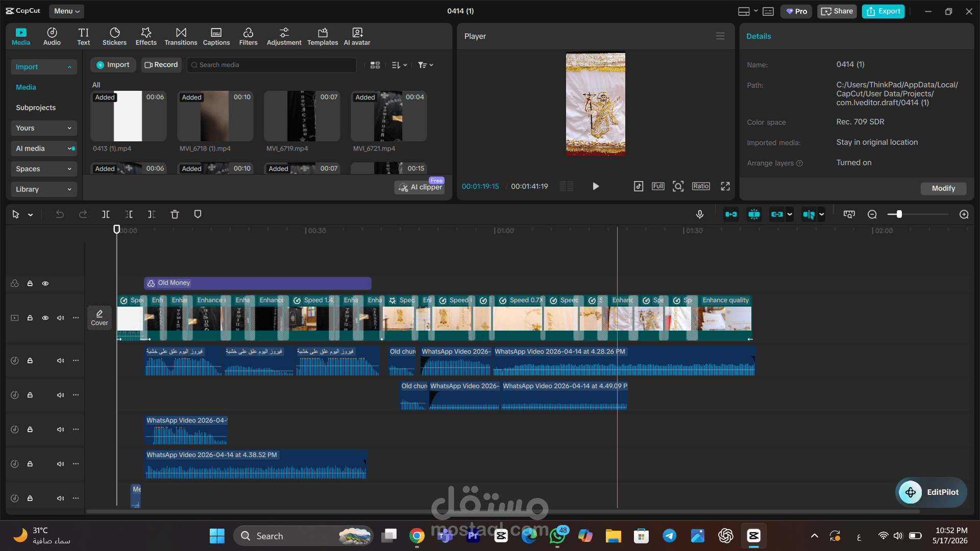This screenshot has width=980, height=551.
Task: Open the Adjustment tab icon
Action: tap(284, 33)
